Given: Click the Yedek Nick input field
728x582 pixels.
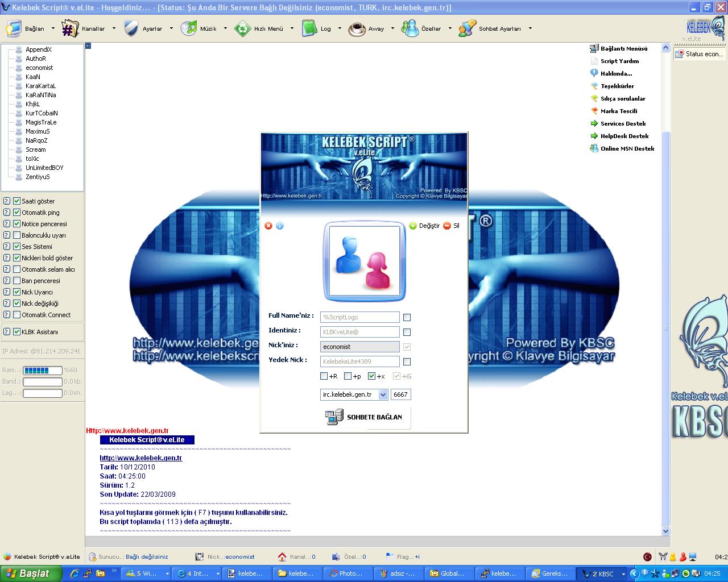Looking at the screenshot, I should coord(360,361).
